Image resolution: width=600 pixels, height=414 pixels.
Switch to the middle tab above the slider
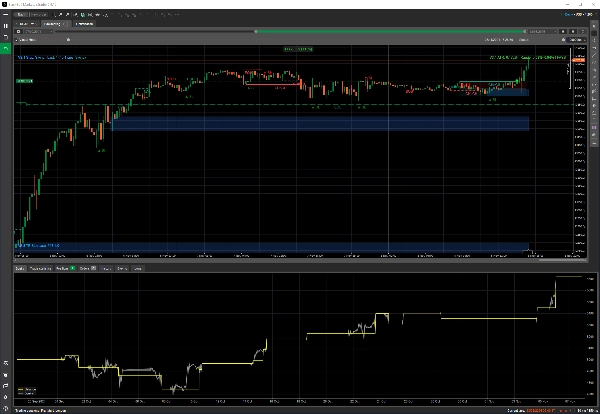point(56,24)
